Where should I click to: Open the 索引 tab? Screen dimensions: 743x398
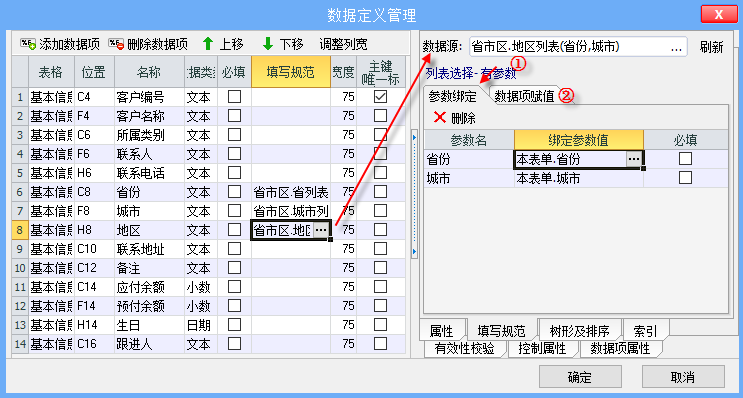tap(645, 331)
